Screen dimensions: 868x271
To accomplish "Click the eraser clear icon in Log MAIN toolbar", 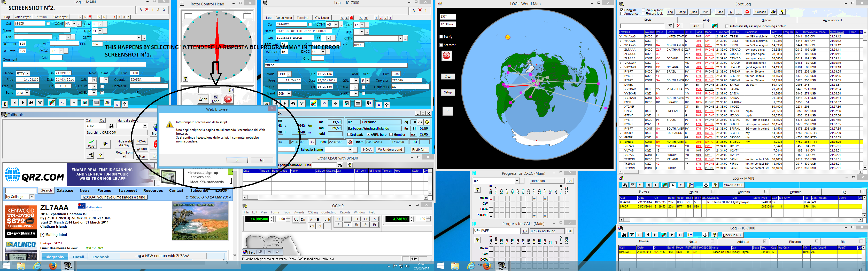I will tap(52, 103).
